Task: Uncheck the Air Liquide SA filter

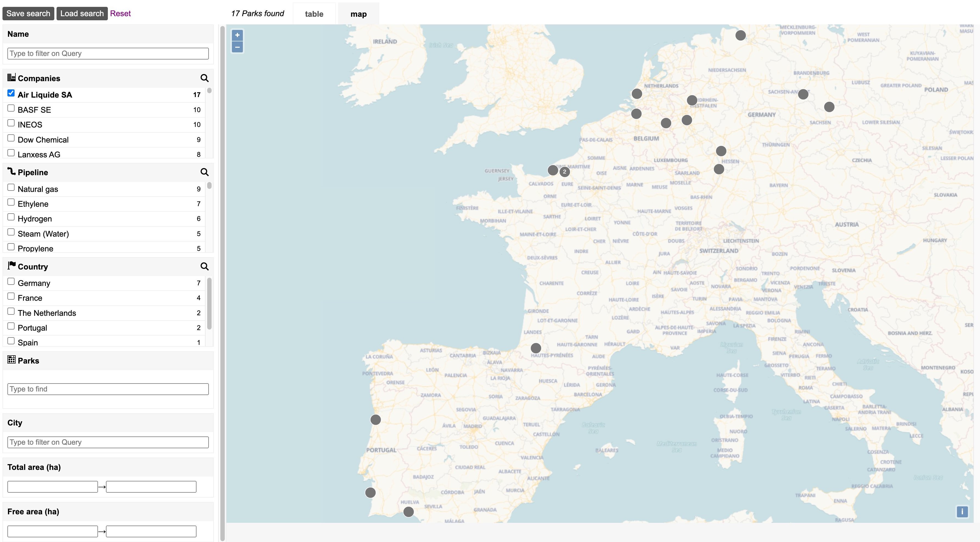Action: coord(11,93)
